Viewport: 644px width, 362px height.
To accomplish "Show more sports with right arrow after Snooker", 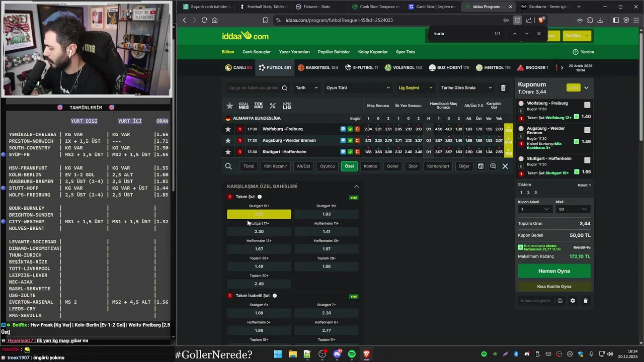I will (x=562, y=67).
